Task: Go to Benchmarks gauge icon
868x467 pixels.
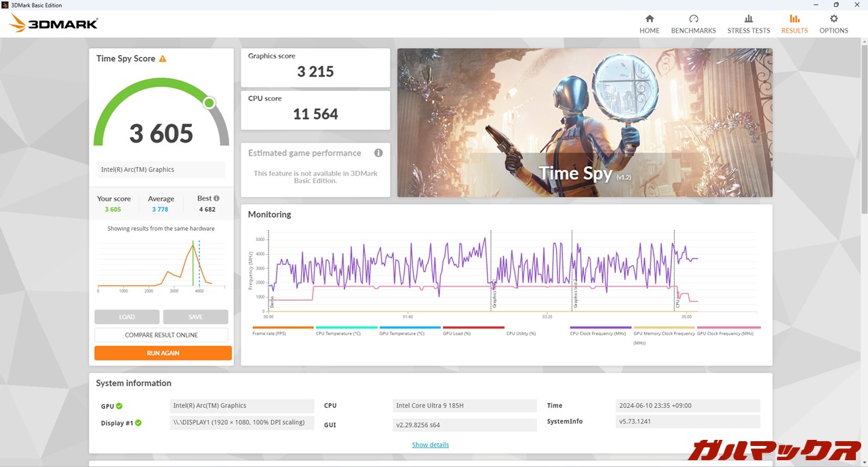Action: coord(693,19)
